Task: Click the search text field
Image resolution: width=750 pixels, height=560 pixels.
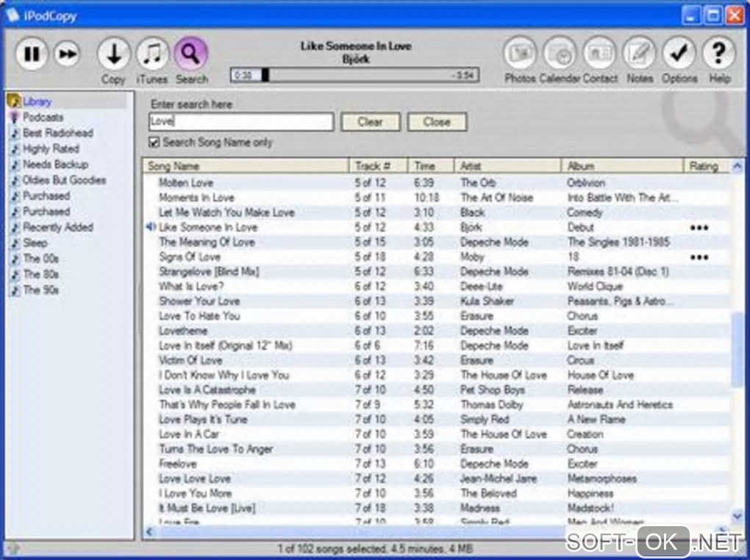Action: (241, 121)
